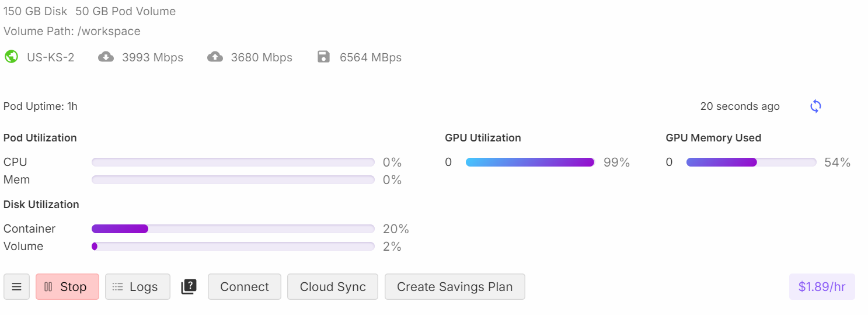Click the $1.89/hr price badge
Screen dimensions: 868x315
pos(822,287)
